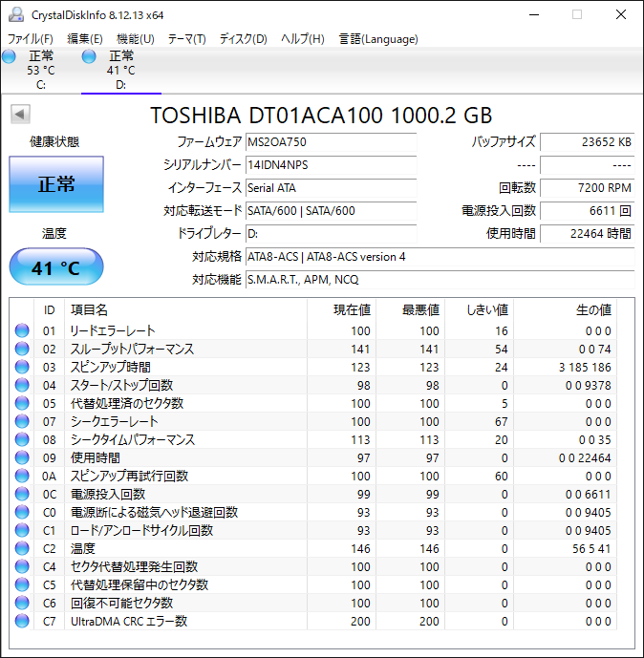Click status orb for attribute 0A スピンアップ再試行回数
This screenshot has height=658, width=644.
coord(22,476)
